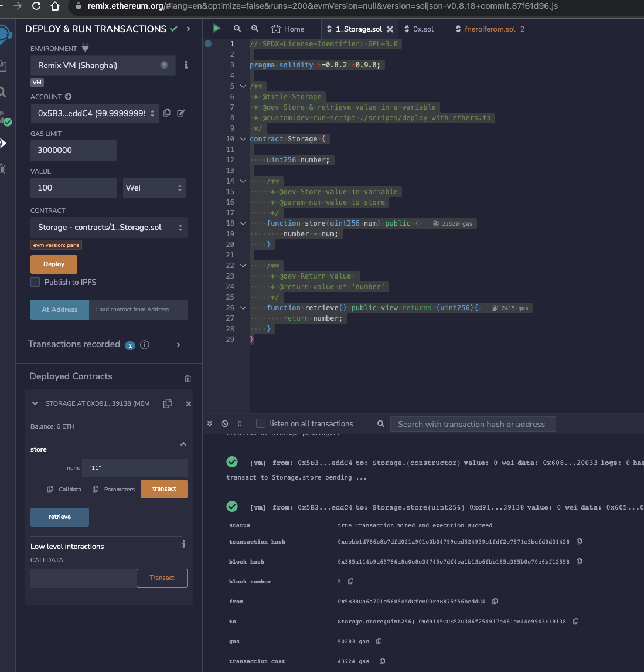Enable listen on all transactions checkbox
644x672 pixels.
pos(260,423)
